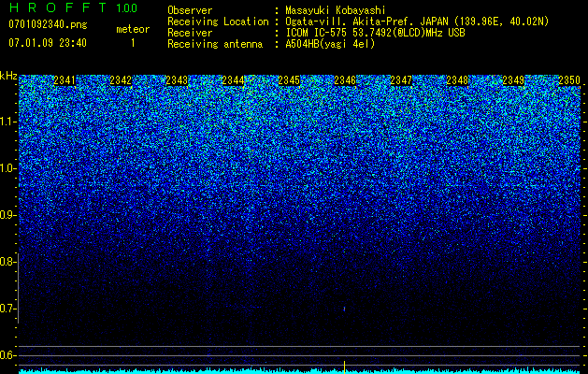Click the 'Receiver' field label
Viewport: 588px width, 374px height.
tap(190, 33)
